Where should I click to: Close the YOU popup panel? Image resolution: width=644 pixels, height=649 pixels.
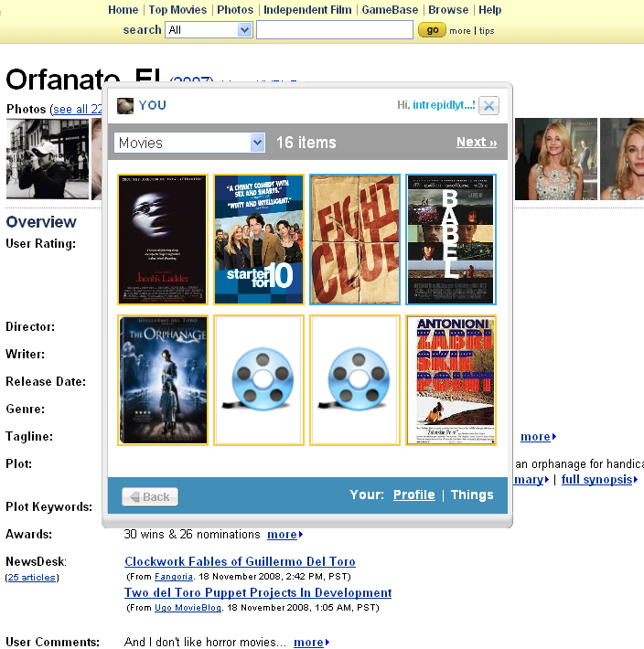[488, 105]
